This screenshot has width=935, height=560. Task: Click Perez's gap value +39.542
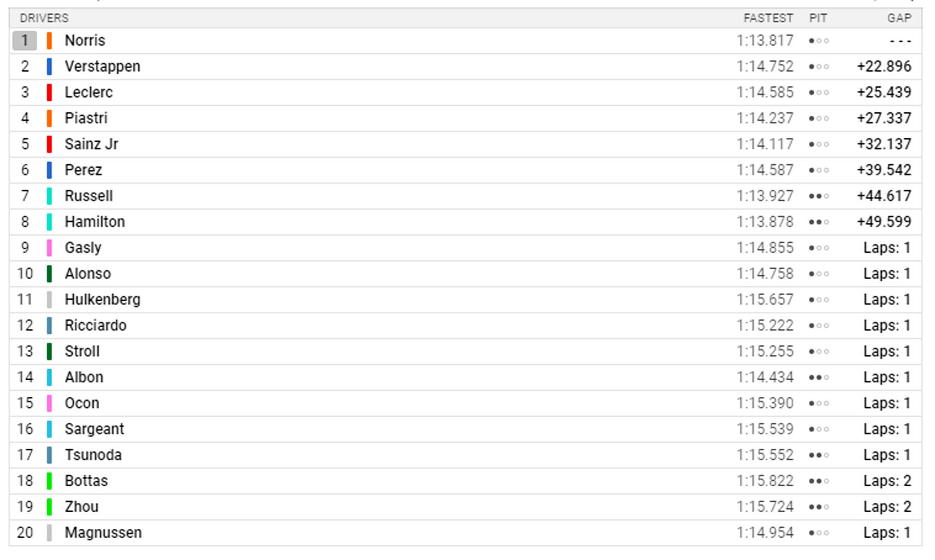tap(884, 170)
